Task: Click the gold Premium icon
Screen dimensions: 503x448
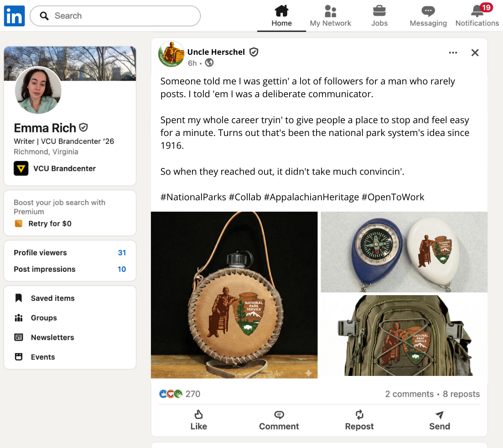Action: [19, 224]
